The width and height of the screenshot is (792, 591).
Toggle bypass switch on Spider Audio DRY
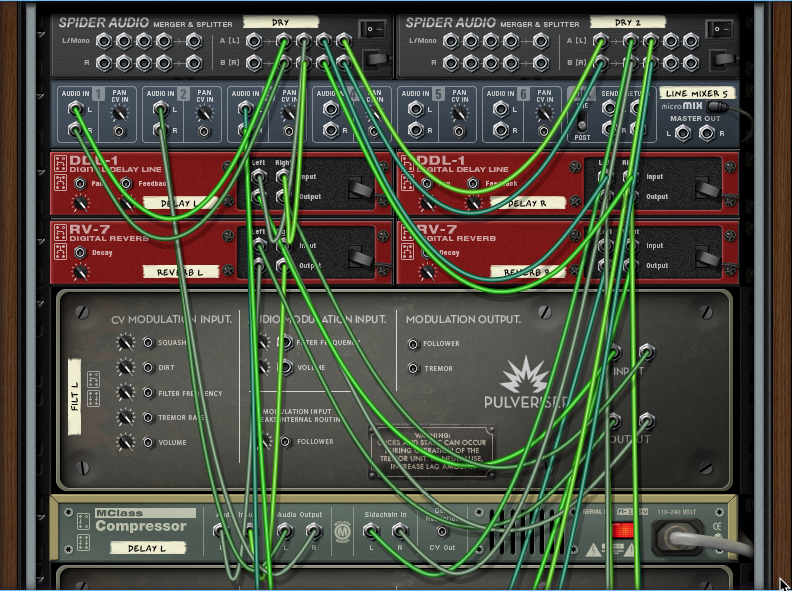pyautogui.click(x=372, y=29)
